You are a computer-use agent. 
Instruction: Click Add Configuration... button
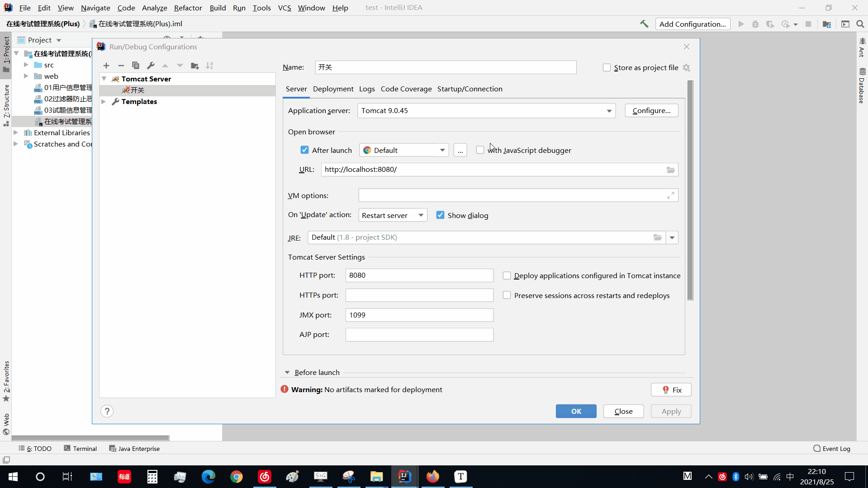click(693, 24)
